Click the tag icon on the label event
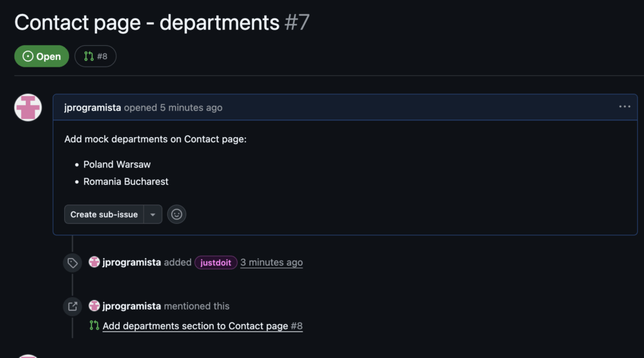The image size is (644, 358). pos(73,263)
